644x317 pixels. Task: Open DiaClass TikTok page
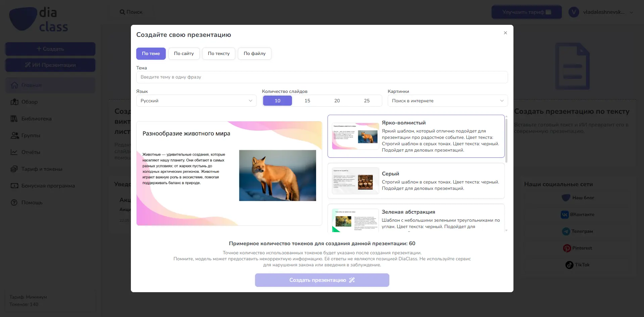click(578, 265)
